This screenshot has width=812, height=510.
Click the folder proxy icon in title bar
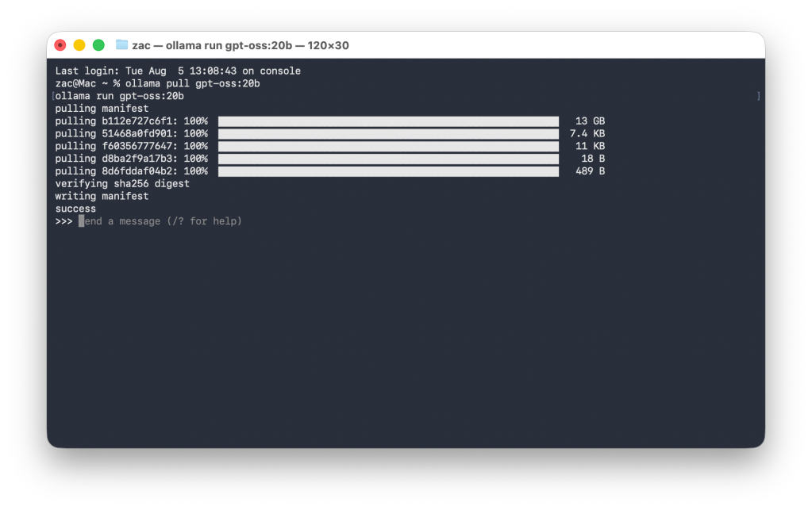(x=121, y=45)
